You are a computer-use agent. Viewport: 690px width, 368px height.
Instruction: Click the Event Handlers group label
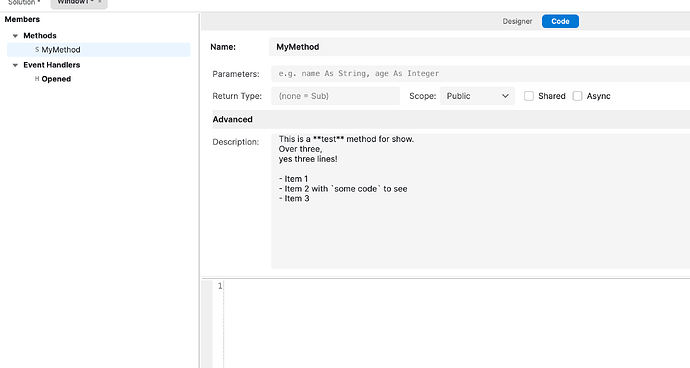pos(51,65)
